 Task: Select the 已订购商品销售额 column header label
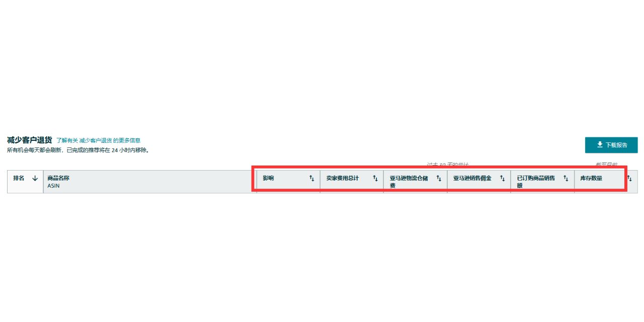536,182
